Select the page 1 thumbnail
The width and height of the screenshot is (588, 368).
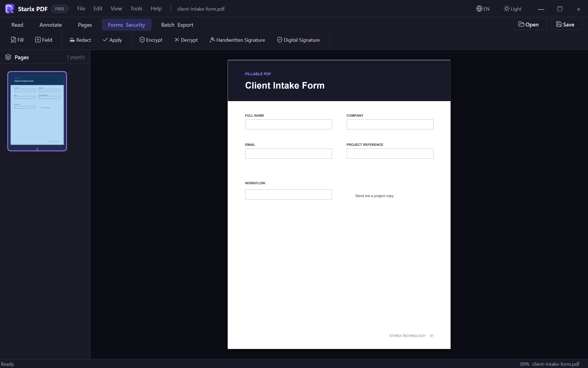click(37, 111)
